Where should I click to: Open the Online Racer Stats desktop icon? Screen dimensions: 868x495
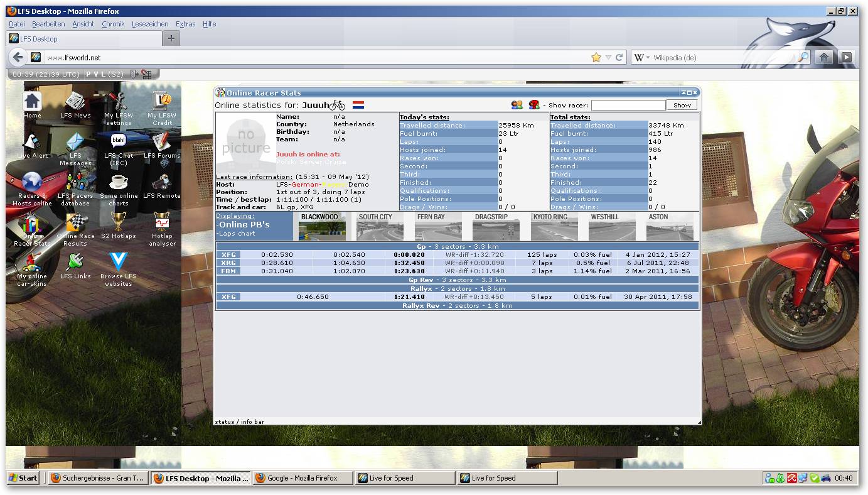tap(32, 222)
